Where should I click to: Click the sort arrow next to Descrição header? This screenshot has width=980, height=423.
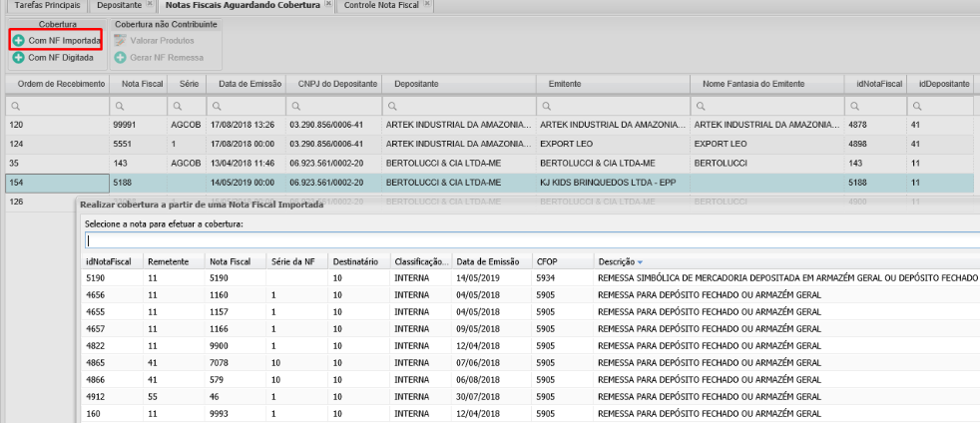click(x=640, y=261)
